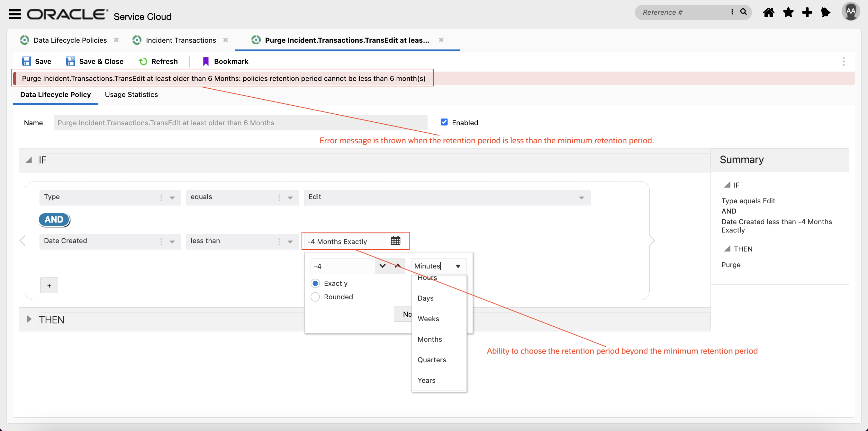Select the Exactly radio option
This screenshot has width=868, height=431.
pyautogui.click(x=315, y=284)
